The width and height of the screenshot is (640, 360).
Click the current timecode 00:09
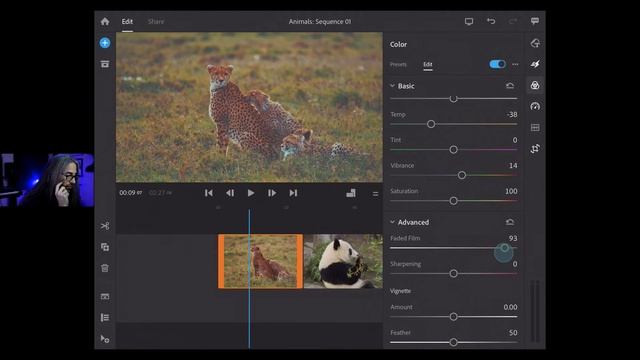131,193
